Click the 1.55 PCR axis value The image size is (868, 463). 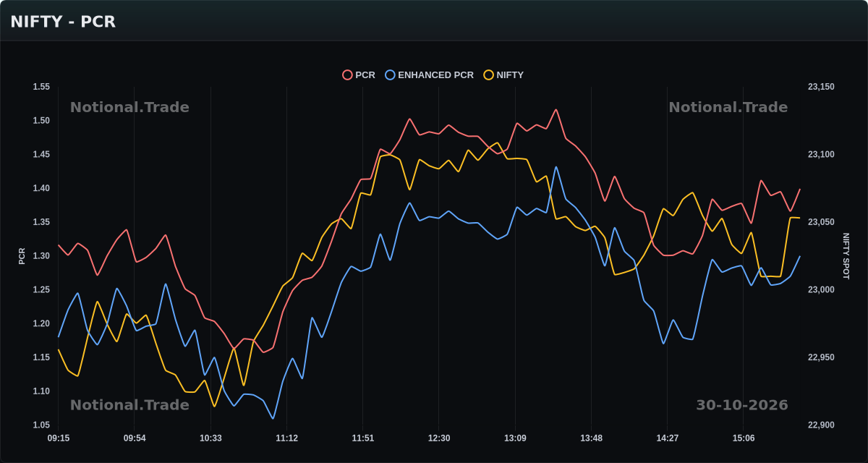click(x=41, y=87)
